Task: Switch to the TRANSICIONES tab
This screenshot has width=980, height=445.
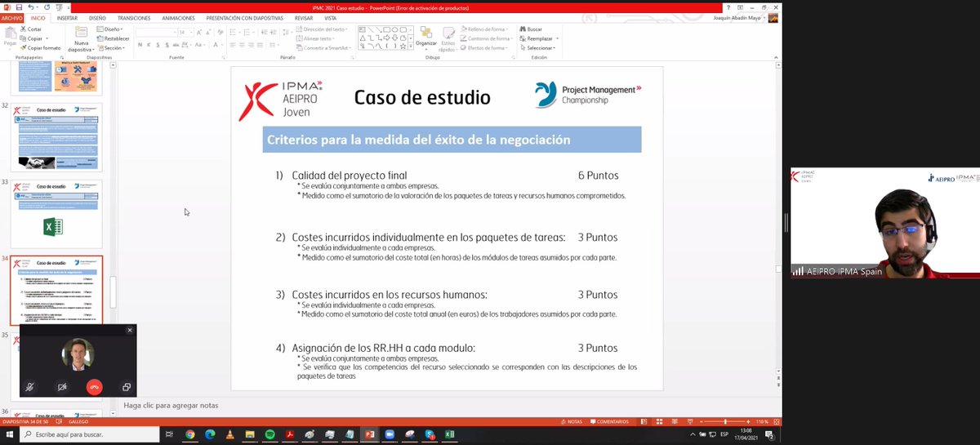Action: (x=134, y=17)
